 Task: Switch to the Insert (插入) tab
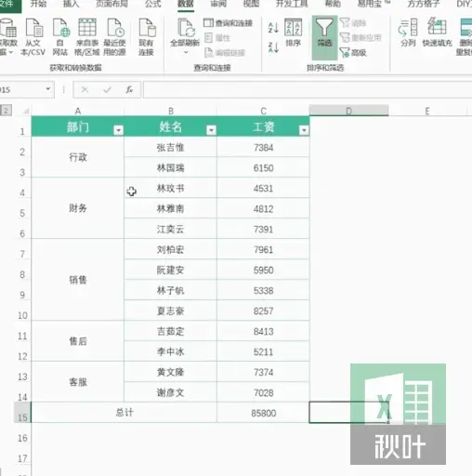[72, 4]
